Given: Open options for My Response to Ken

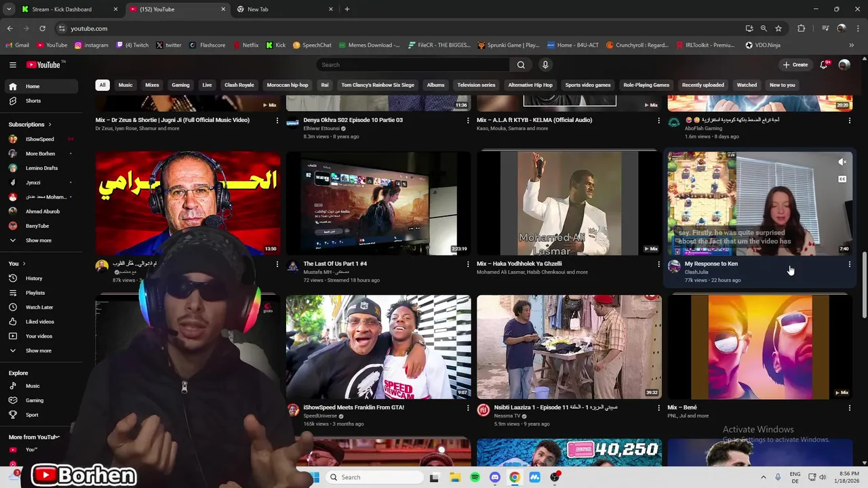Looking at the screenshot, I should pos(849,264).
